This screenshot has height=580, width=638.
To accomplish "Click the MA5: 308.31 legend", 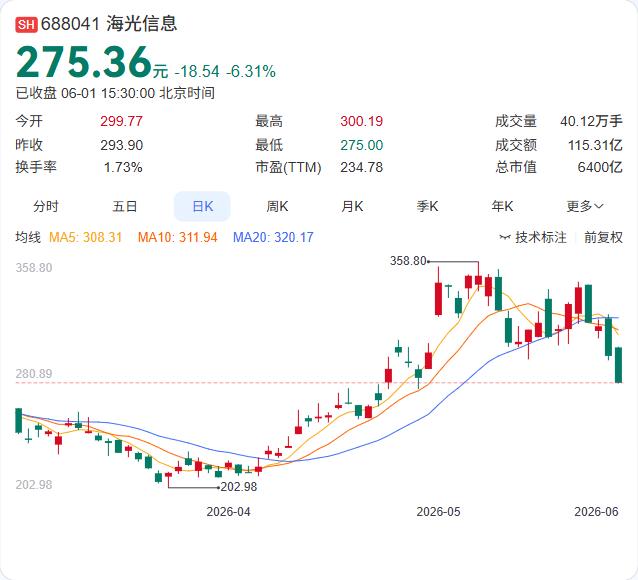I will tap(85, 237).
